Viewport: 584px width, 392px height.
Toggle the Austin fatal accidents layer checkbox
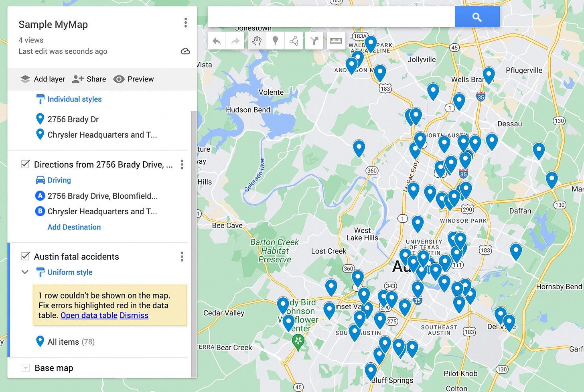pyautogui.click(x=25, y=256)
